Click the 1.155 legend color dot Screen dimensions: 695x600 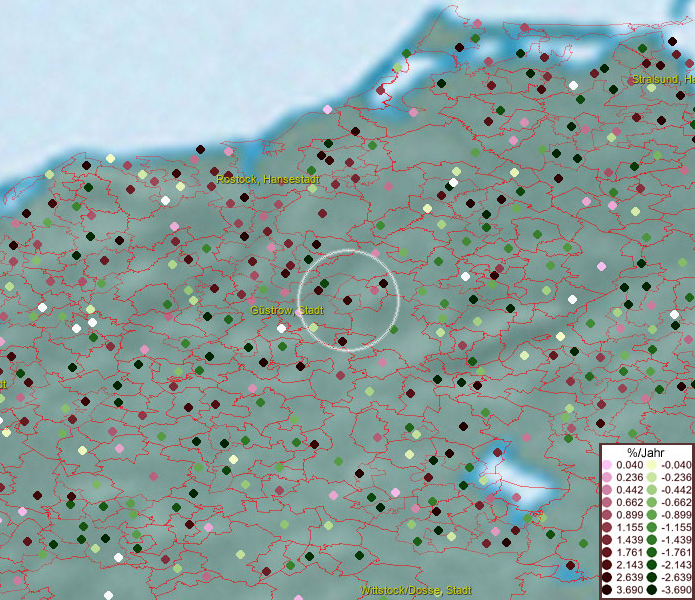coord(607,526)
